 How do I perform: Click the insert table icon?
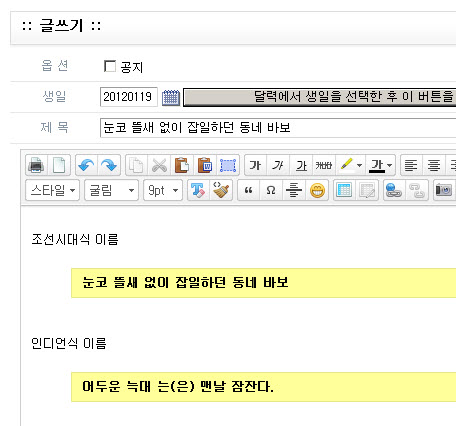pos(344,191)
